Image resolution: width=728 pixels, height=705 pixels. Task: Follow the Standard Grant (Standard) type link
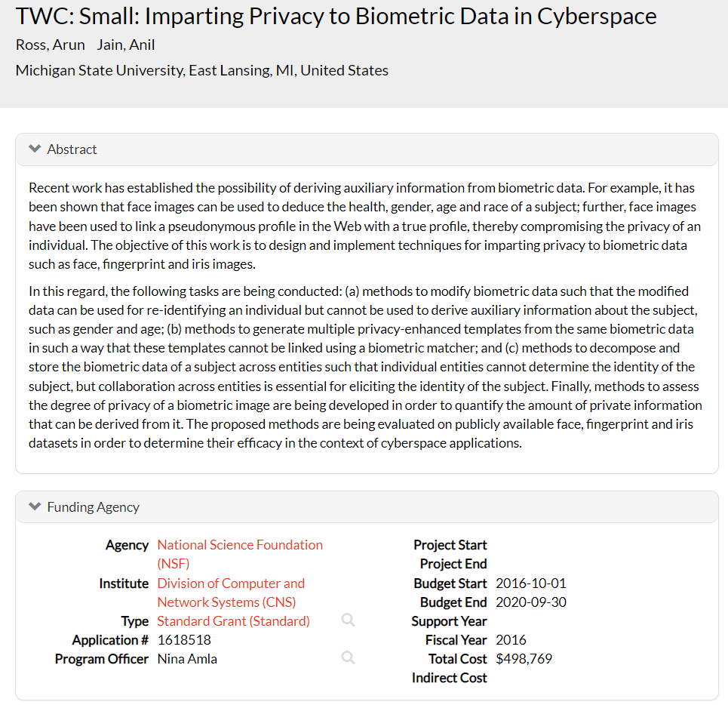[233, 621]
